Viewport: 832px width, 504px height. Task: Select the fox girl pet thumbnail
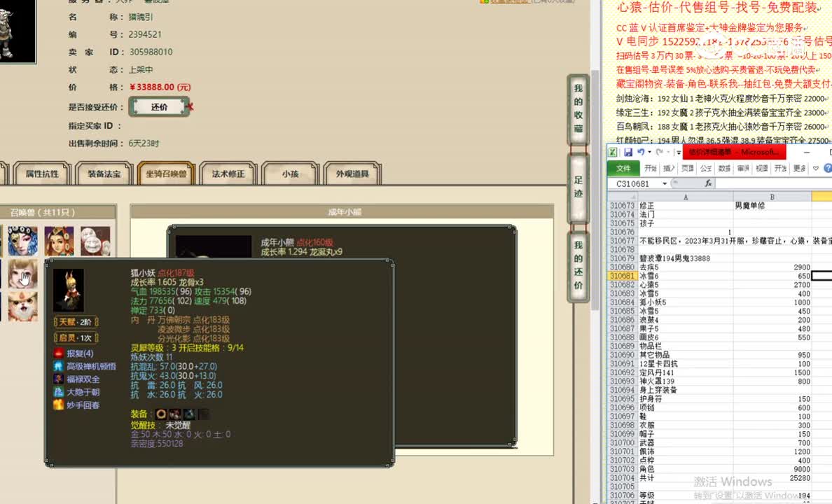23,274
